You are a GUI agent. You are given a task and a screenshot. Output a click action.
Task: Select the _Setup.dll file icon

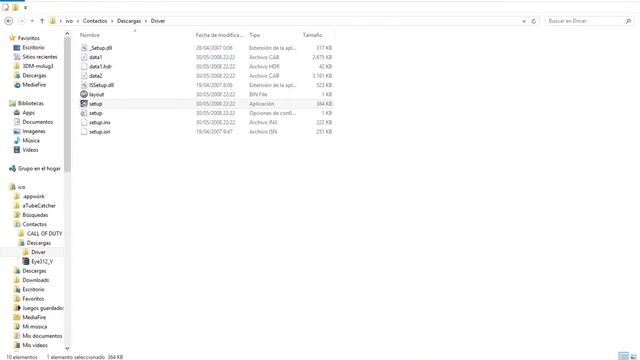tap(84, 48)
